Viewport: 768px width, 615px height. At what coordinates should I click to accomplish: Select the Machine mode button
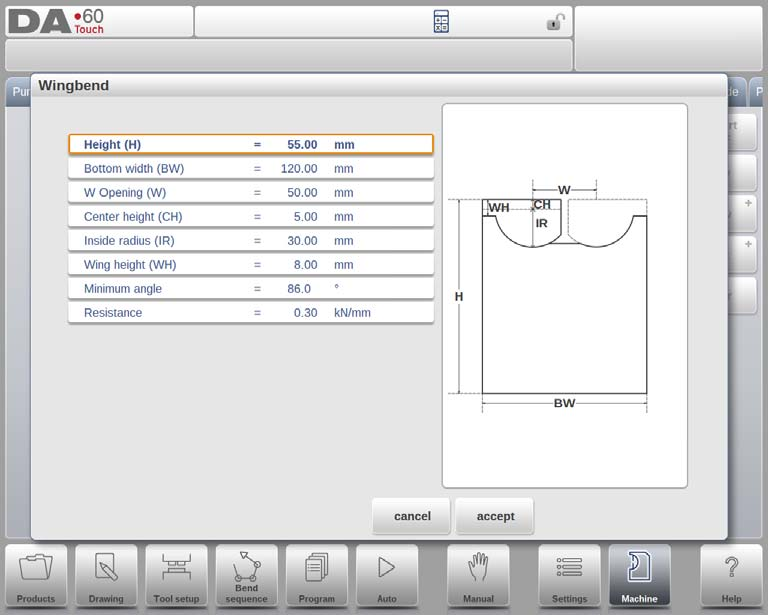639,576
